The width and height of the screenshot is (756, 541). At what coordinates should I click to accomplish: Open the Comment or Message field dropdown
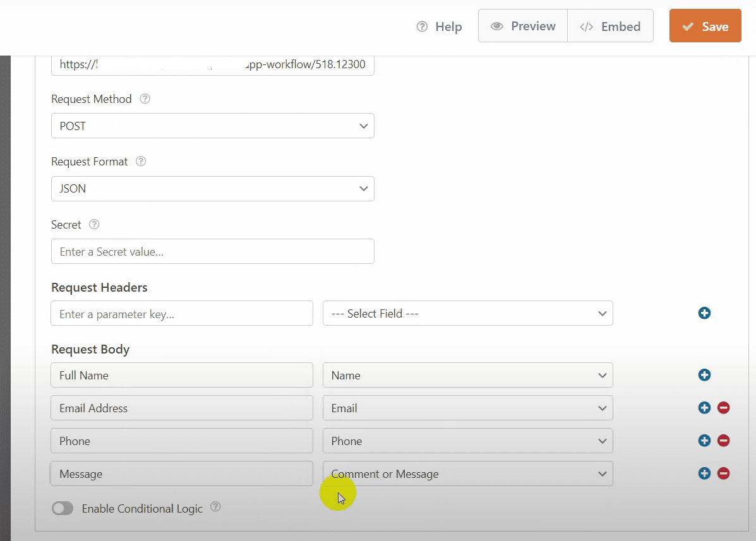pyautogui.click(x=467, y=474)
